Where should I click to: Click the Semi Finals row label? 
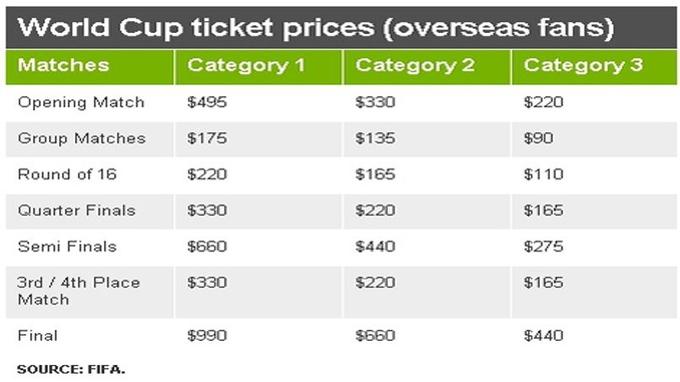[x=67, y=246]
